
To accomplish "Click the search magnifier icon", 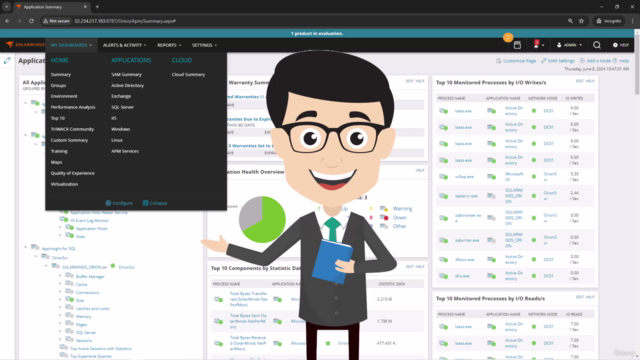I will pos(597,45).
